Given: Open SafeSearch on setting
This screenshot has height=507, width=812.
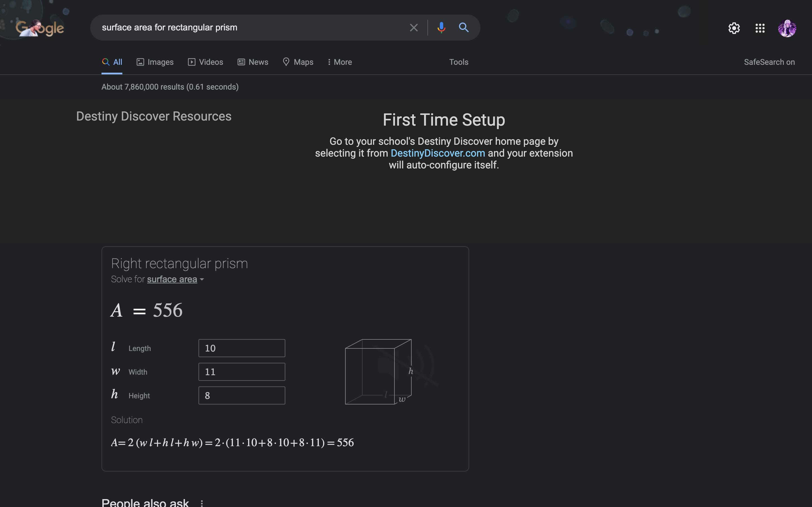Looking at the screenshot, I should click(769, 62).
